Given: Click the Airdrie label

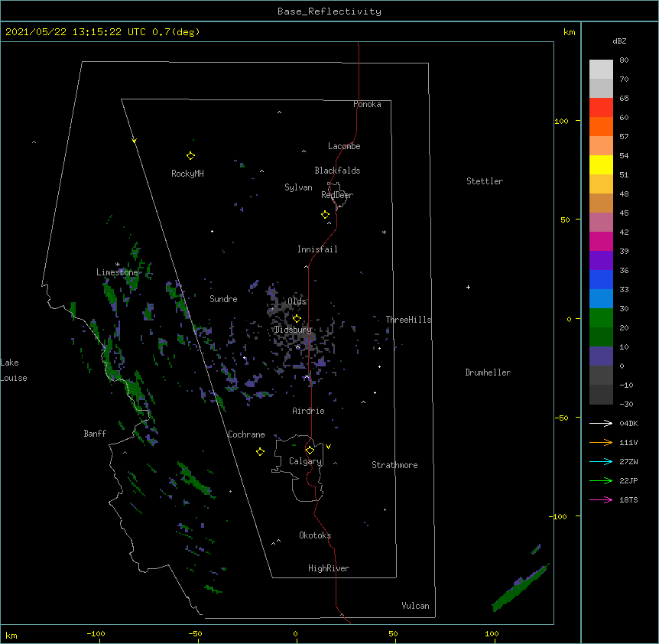Looking at the screenshot, I should click(308, 411).
